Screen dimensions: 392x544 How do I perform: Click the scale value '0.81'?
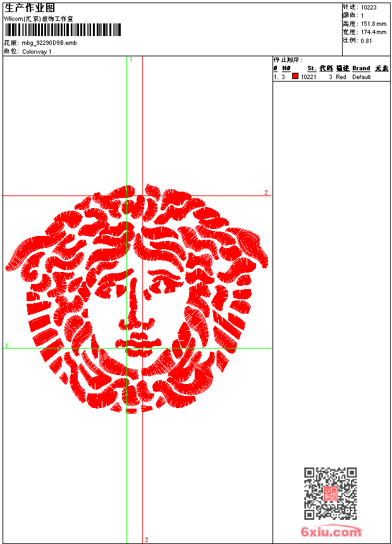366,41
